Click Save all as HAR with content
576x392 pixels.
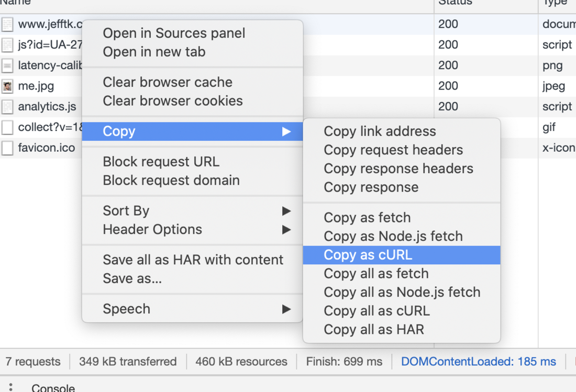point(193,259)
